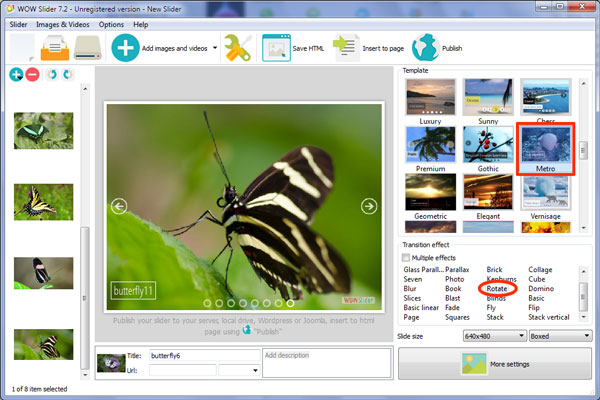Click the Insert to page label
This screenshot has width=600, height=400.
pyautogui.click(x=383, y=49)
